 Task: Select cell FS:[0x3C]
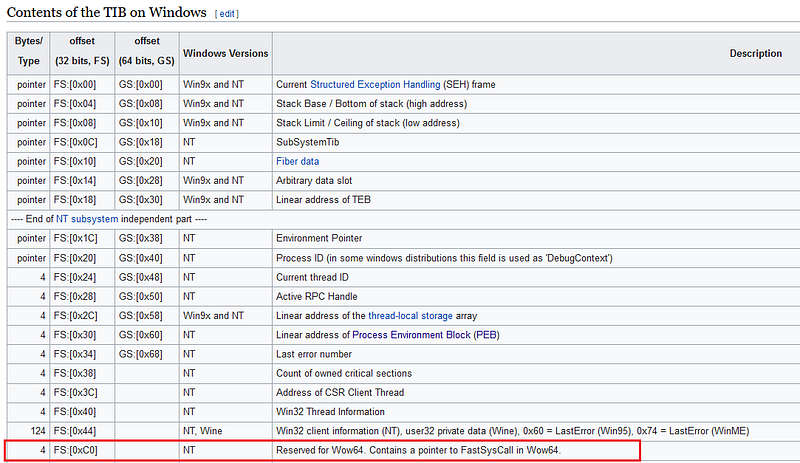[x=82, y=393]
